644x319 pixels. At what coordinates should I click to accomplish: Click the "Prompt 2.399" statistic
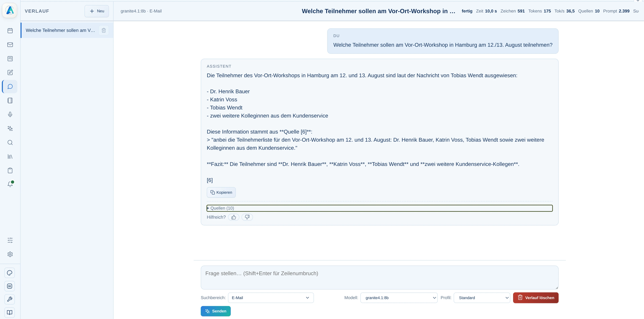616,11
